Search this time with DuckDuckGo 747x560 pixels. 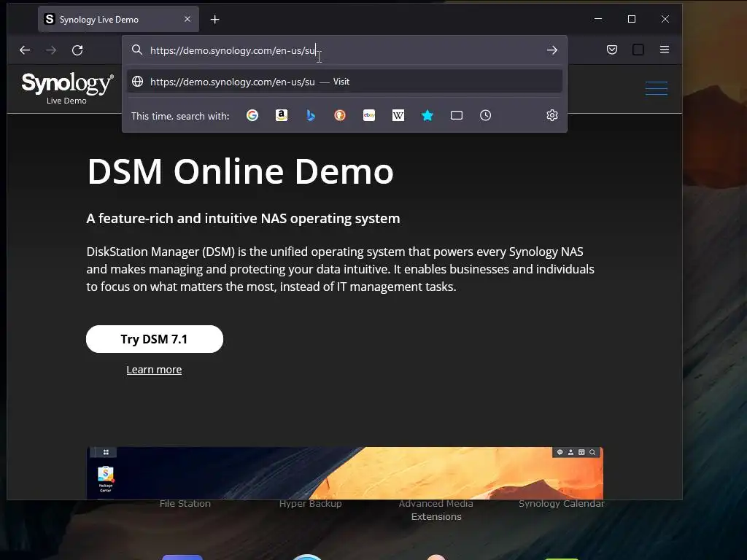pyautogui.click(x=340, y=115)
